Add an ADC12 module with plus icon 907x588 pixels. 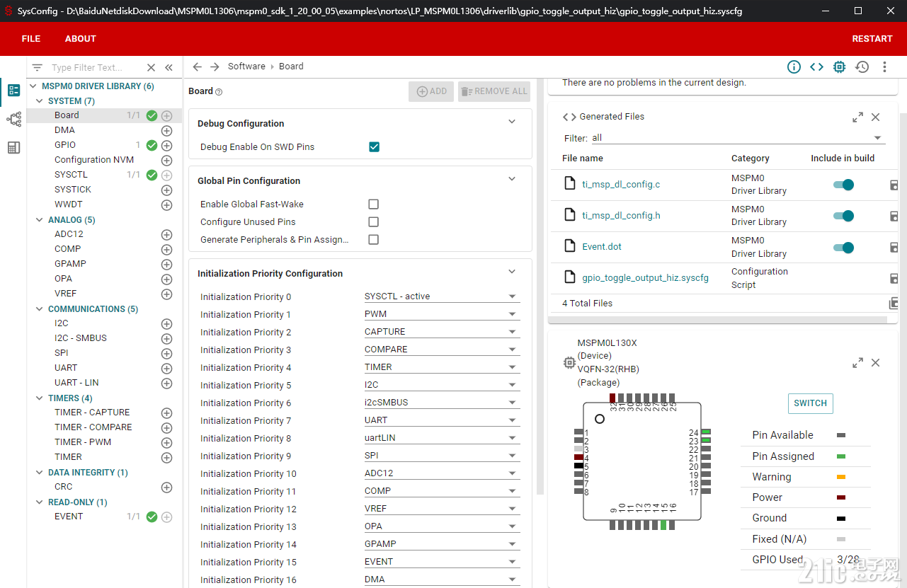[167, 234]
